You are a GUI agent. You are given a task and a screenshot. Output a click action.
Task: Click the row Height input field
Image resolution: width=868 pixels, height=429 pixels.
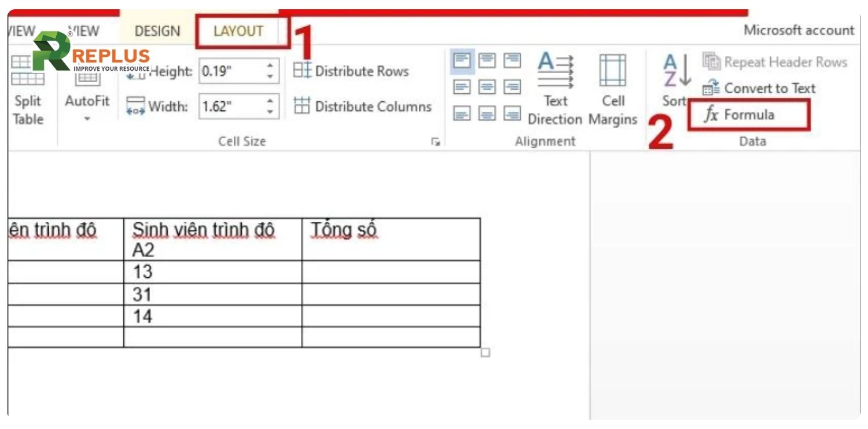[x=231, y=71]
